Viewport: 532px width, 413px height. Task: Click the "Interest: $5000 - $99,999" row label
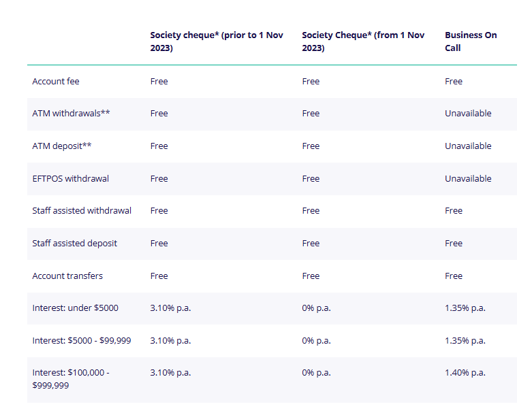point(82,341)
